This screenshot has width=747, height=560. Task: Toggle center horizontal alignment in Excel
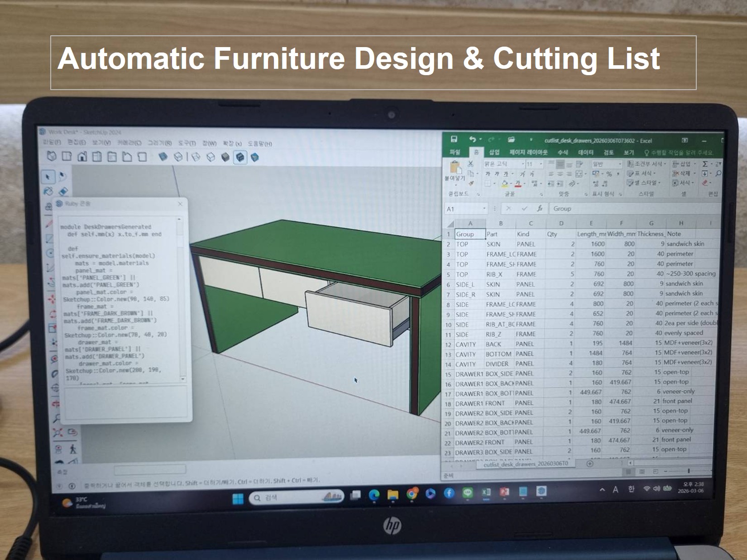[560, 174]
